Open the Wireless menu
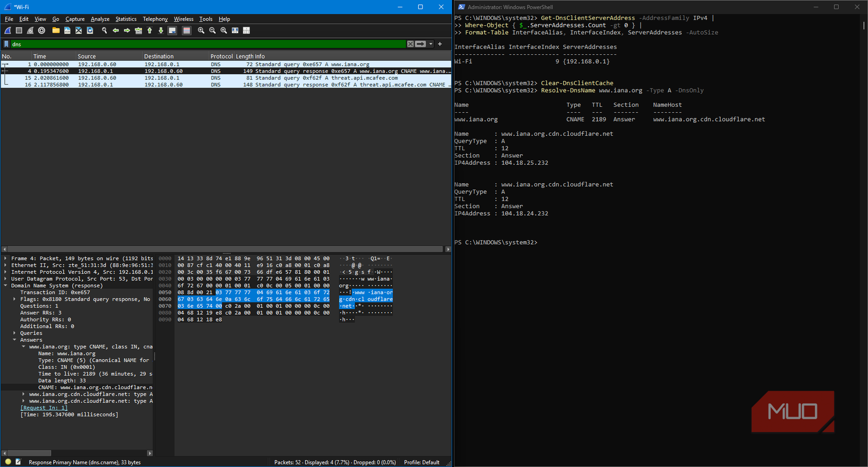Screen dimensions: 868x467 pos(184,19)
